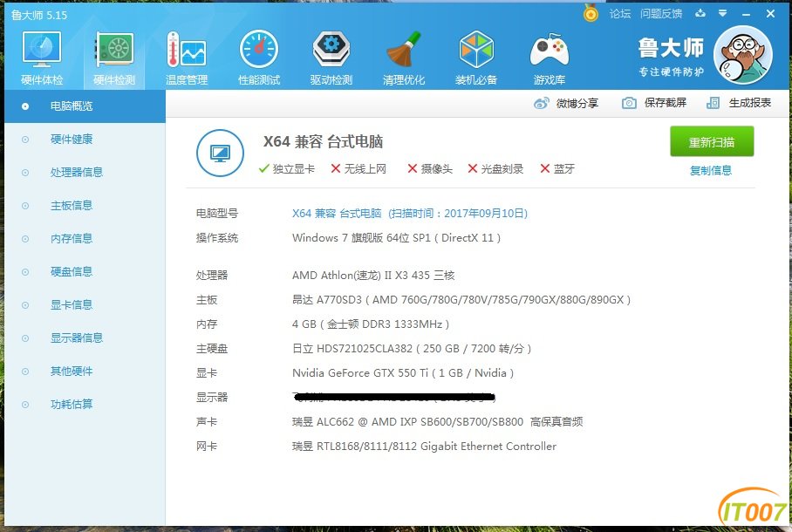Open 驱动检测 driver detection
This screenshot has height=532, width=792.
(331, 58)
